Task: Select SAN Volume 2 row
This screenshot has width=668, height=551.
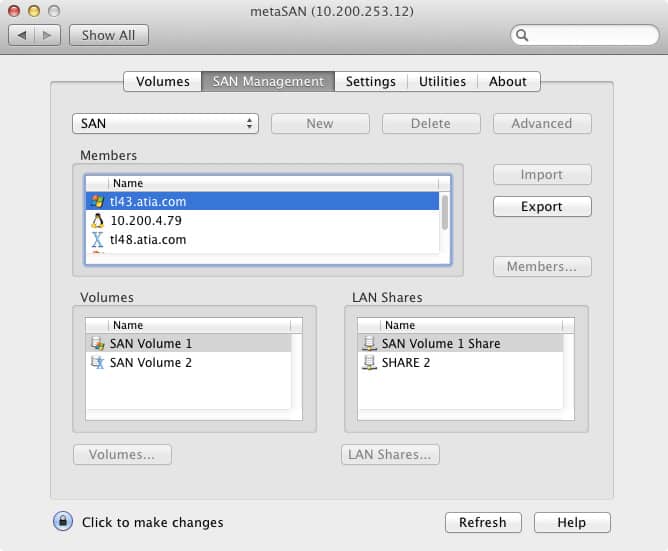Action: click(189, 362)
